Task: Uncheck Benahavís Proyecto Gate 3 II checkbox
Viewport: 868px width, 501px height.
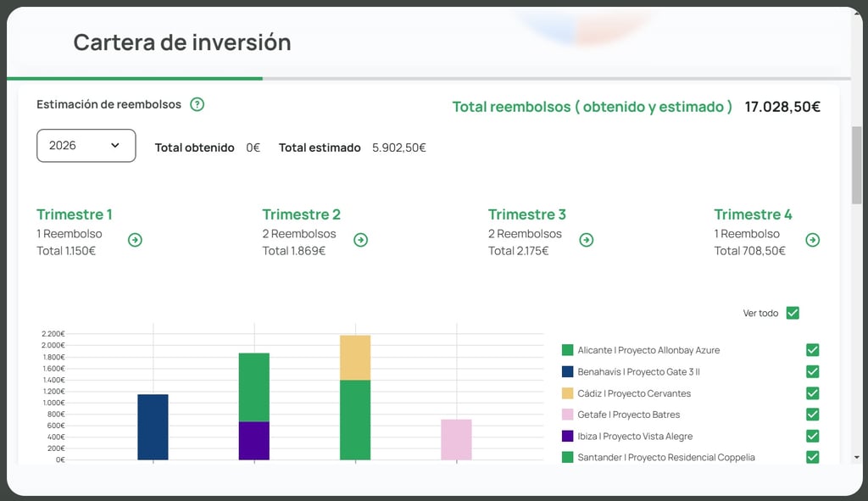Action: (x=813, y=371)
